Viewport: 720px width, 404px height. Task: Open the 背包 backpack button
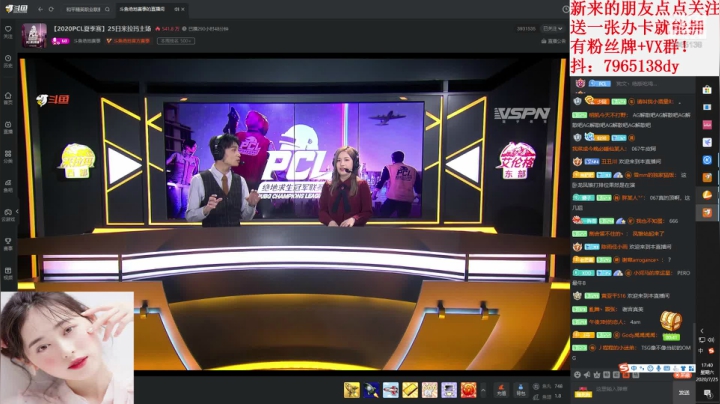pos(521,390)
